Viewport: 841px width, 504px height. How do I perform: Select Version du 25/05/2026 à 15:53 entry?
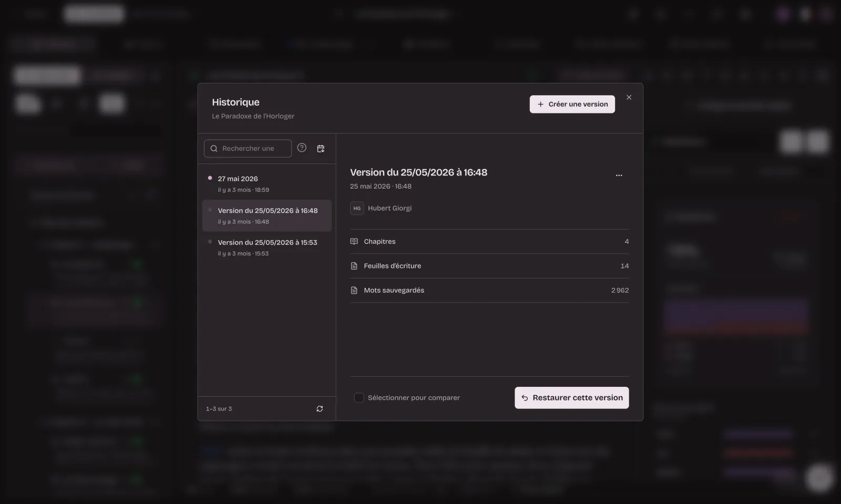tap(267, 248)
